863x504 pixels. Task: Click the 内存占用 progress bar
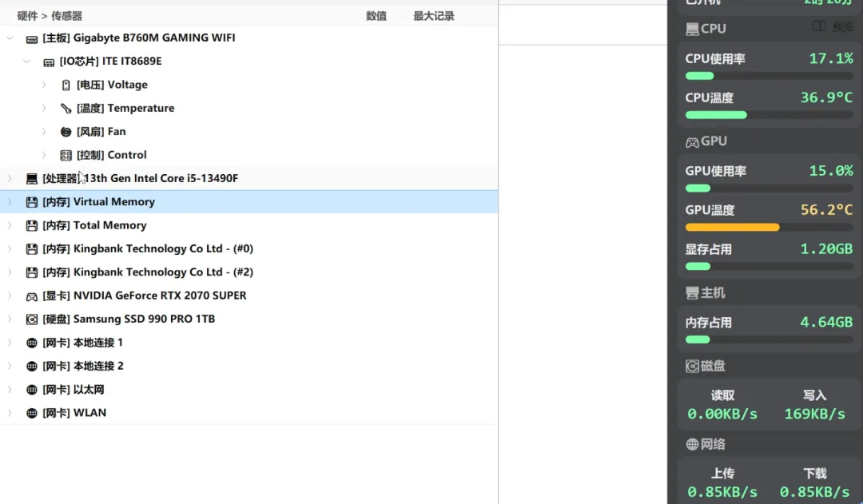[769, 339]
